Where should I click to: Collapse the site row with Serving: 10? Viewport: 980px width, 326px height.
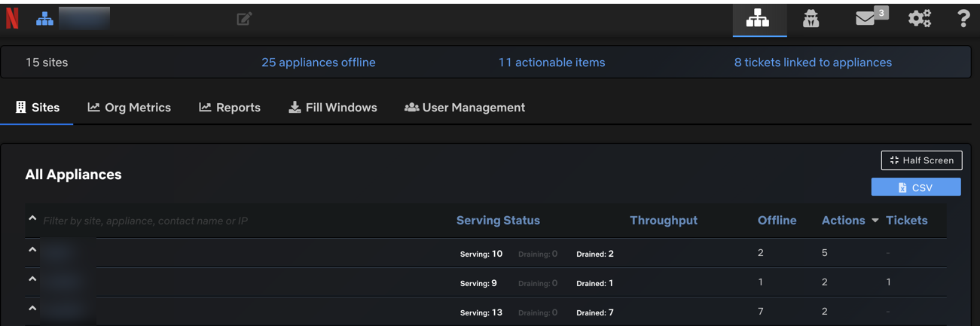[x=32, y=250]
